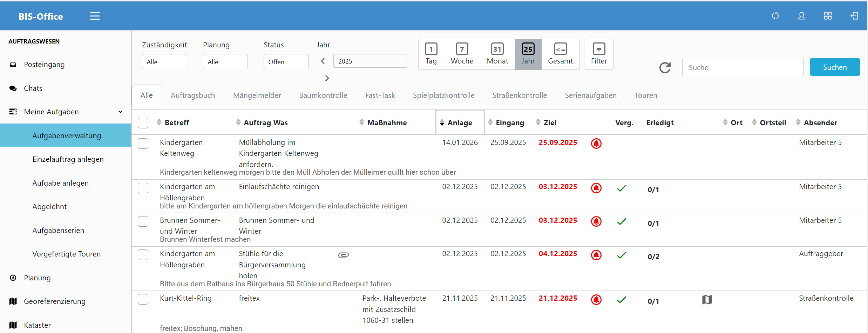
Task: Toggle the select-all checkbox in table header
Action: 143,123
